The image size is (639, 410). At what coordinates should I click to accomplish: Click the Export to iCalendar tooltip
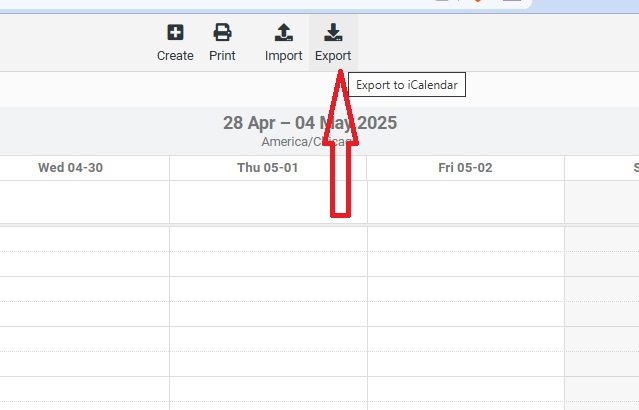[407, 85]
